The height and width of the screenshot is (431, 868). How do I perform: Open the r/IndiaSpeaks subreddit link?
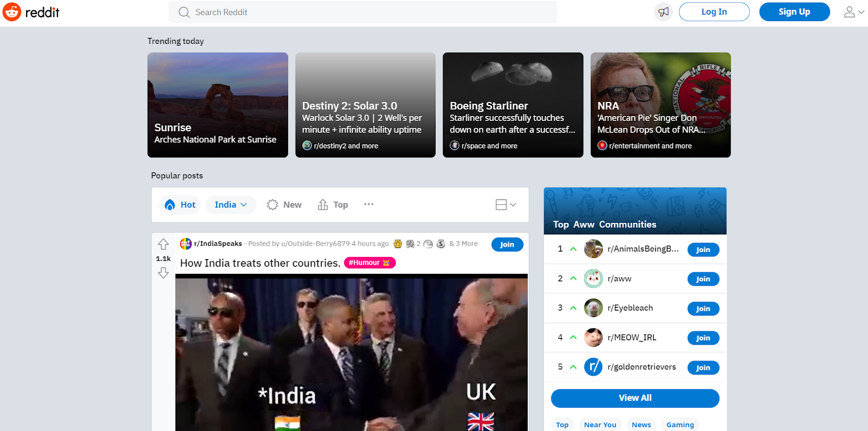point(218,243)
